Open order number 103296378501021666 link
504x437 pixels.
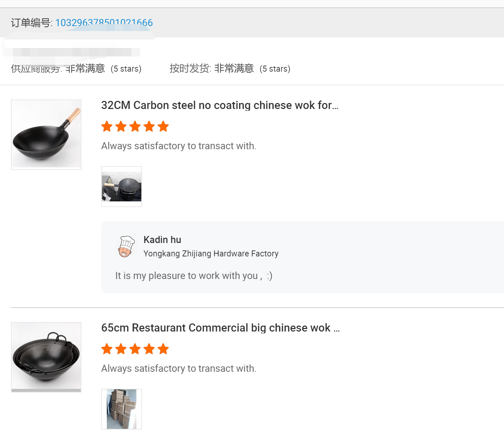tap(104, 23)
